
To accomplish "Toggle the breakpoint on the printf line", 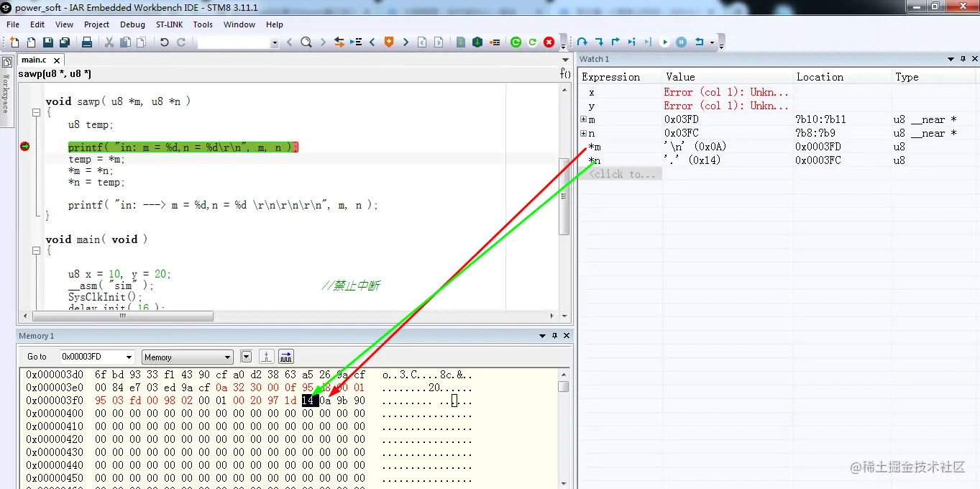I will pyautogui.click(x=25, y=147).
